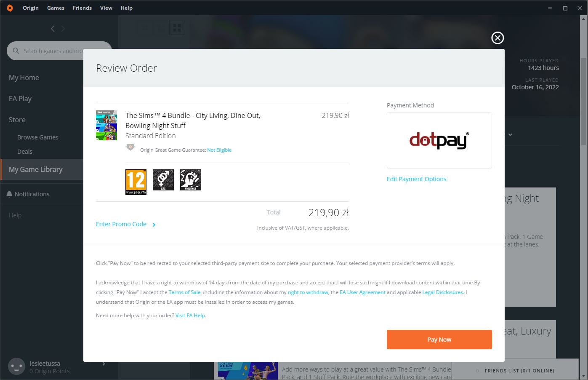The image size is (588, 380).
Task: Open the Legal Disclosures link
Action: [443, 292]
